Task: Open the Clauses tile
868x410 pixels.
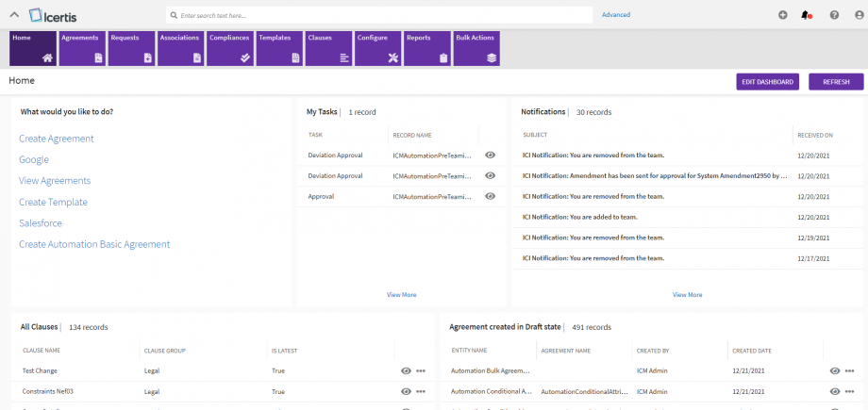Action: (329, 49)
